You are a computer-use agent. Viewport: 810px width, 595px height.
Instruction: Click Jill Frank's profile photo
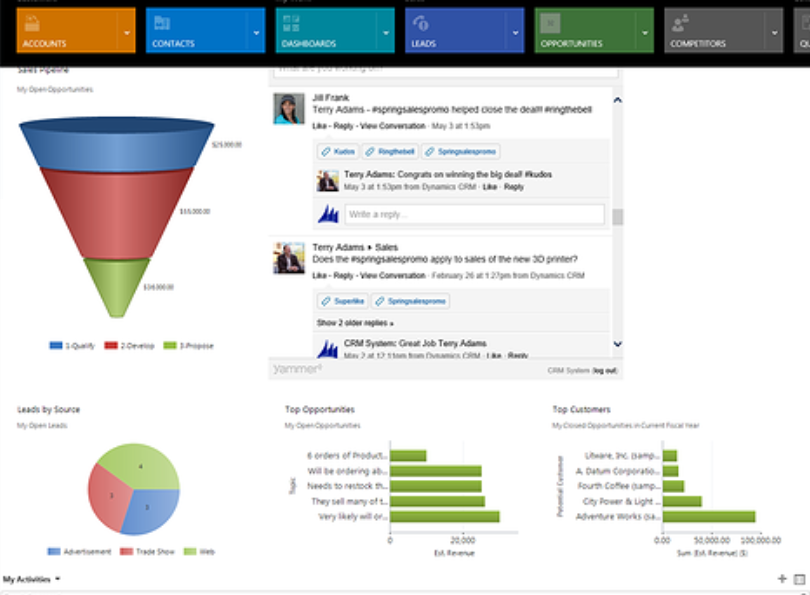[289, 109]
